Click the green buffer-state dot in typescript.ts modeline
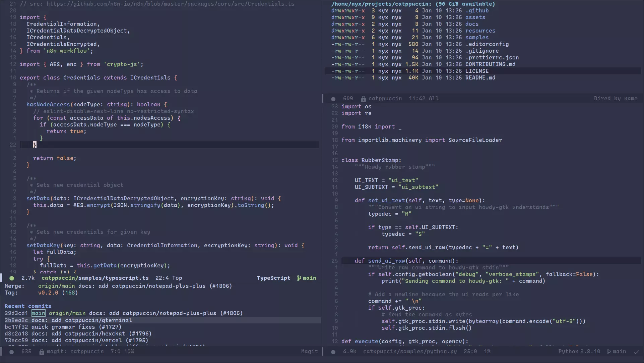 click(x=12, y=278)
